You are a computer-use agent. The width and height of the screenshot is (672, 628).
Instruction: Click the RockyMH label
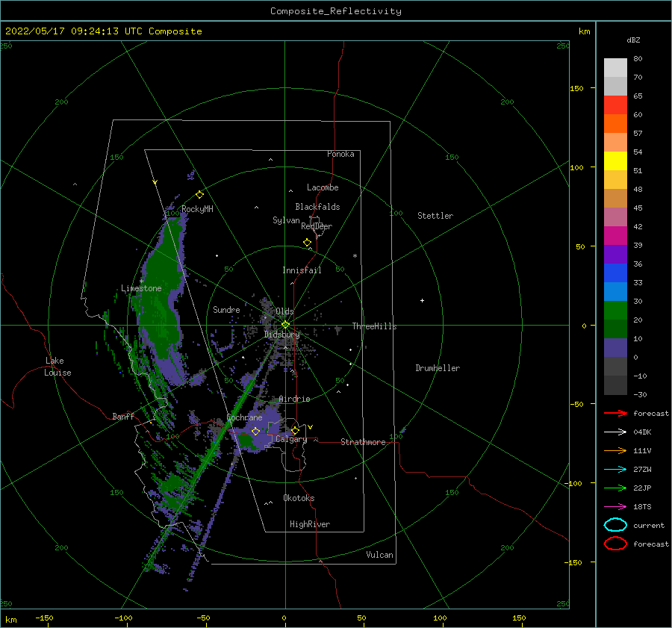pyautogui.click(x=197, y=209)
